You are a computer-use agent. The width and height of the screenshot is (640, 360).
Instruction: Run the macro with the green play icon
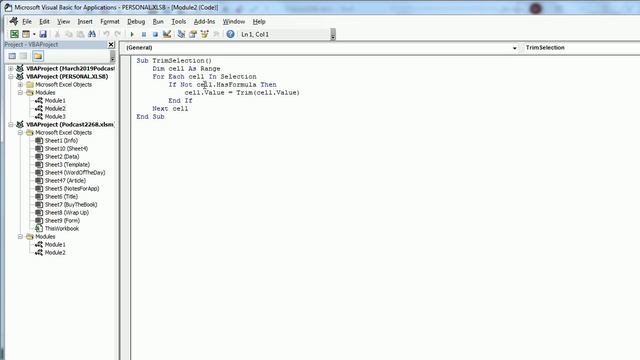point(132,34)
